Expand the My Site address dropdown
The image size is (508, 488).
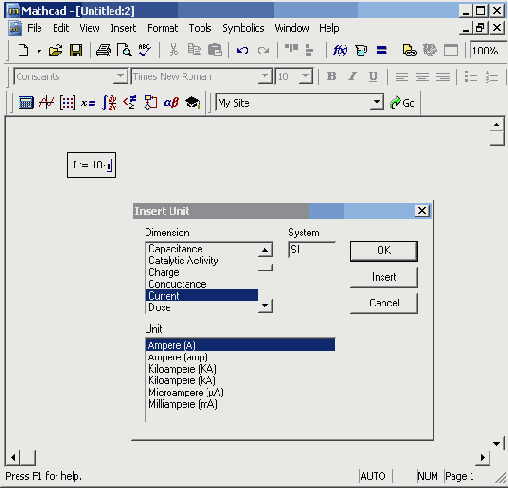coord(377,102)
